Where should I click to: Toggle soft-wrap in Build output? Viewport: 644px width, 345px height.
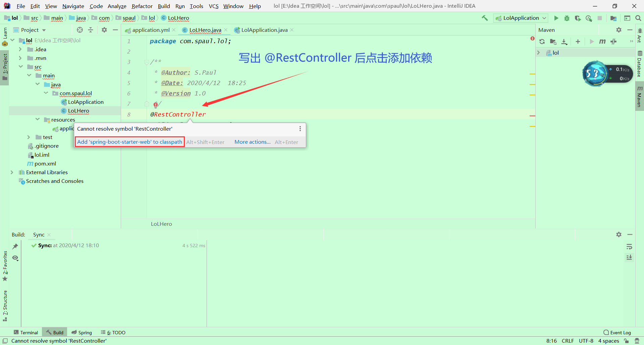(629, 247)
